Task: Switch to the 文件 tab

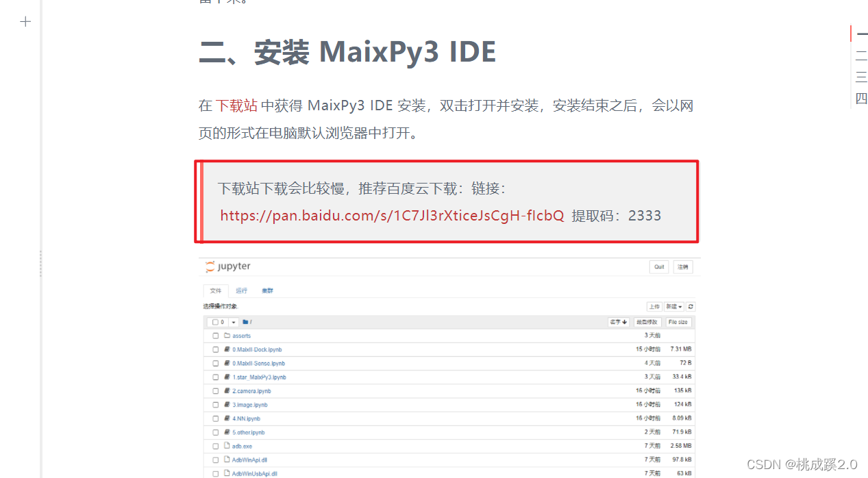Action: (x=215, y=291)
